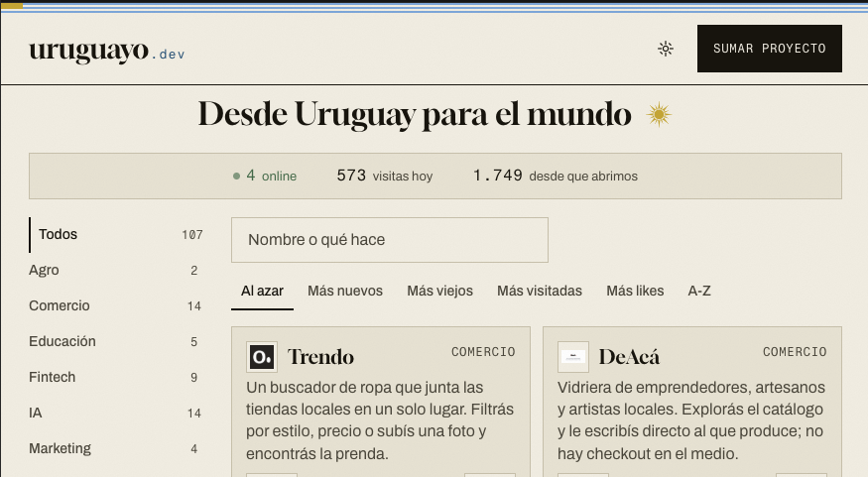Click the '4 online' indicator

[x=265, y=176]
